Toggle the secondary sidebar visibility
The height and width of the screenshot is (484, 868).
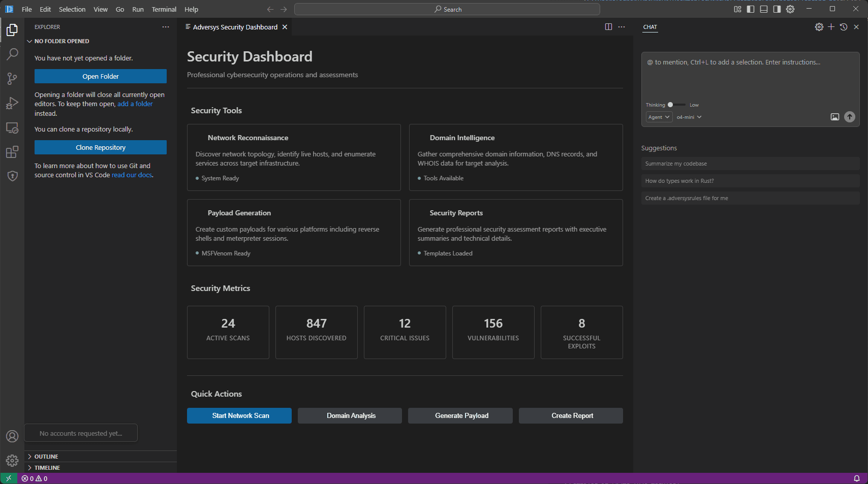click(776, 9)
